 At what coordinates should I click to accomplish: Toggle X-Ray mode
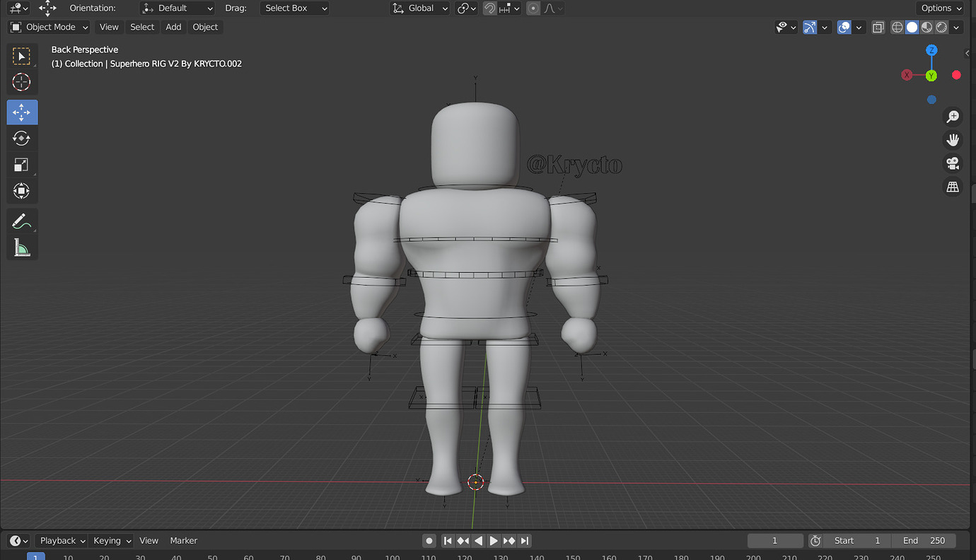[x=878, y=27]
